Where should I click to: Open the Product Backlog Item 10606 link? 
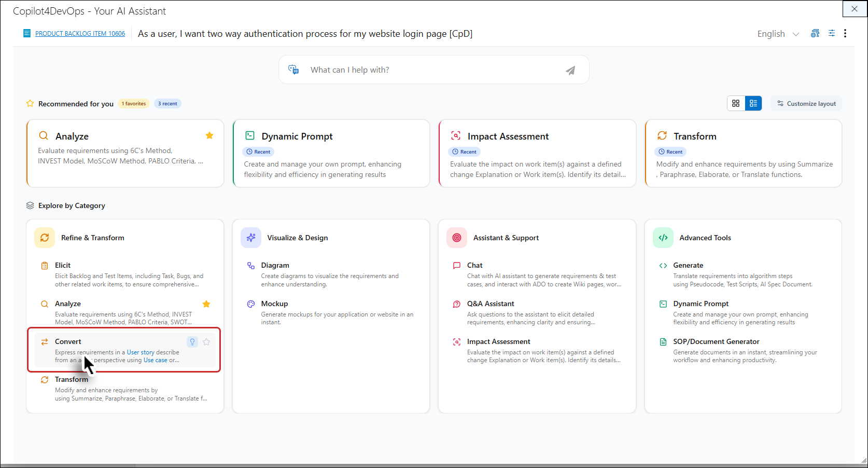click(x=80, y=34)
